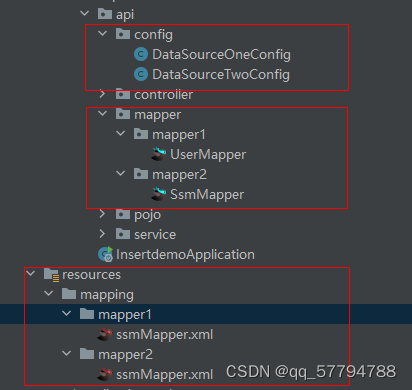This screenshot has width=412, height=390.
Task: Collapse the mapper package chevron
Action: pyautogui.click(x=103, y=114)
